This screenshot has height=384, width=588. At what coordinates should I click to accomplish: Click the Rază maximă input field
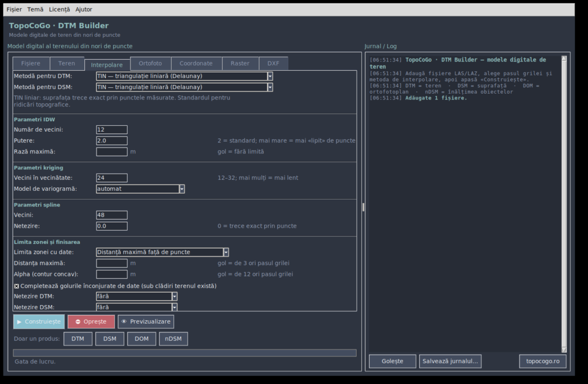pos(112,152)
